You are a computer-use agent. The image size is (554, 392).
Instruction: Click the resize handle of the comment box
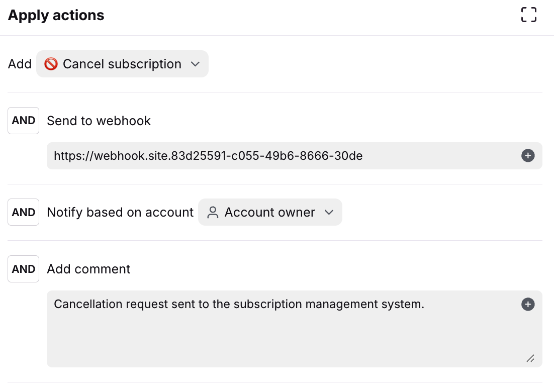pos(530,358)
